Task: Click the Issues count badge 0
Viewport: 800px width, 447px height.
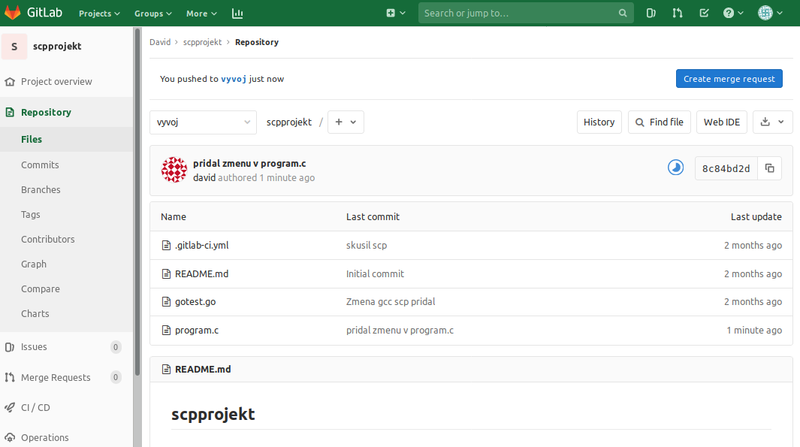Action: coord(116,347)
